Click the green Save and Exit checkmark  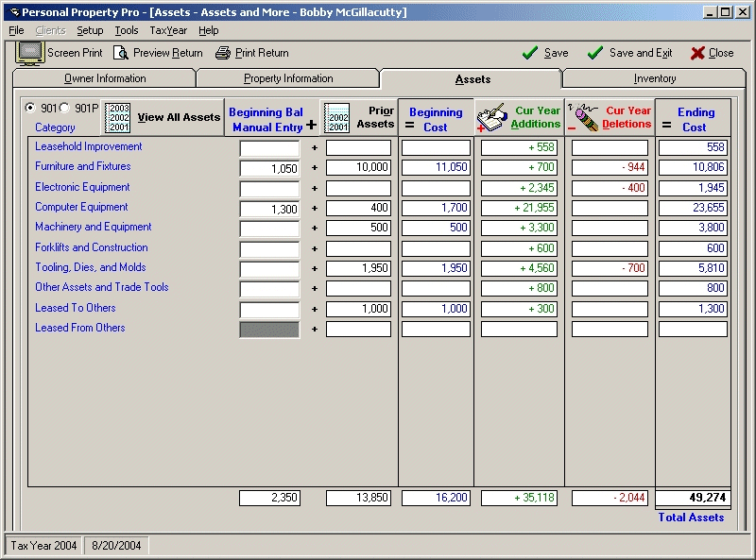595,53
